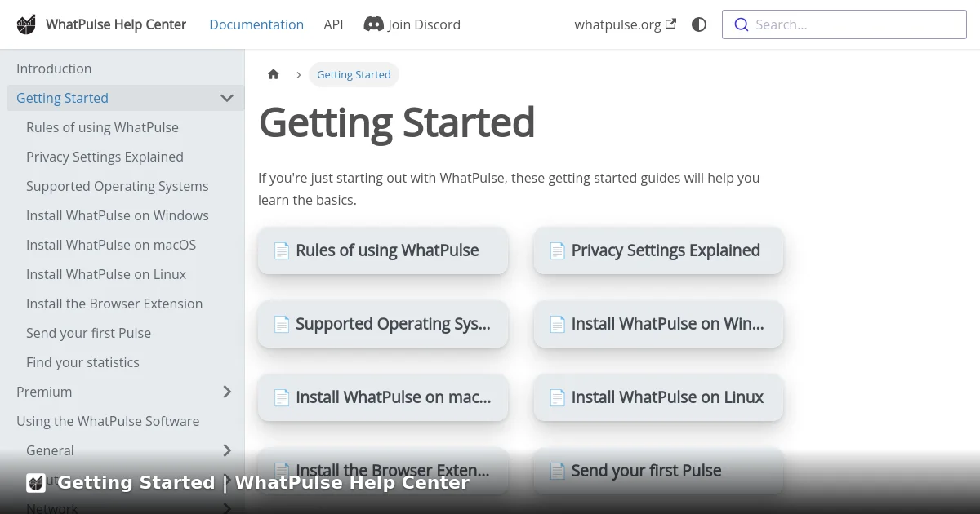Open the Supported Operating Sys... card

click(383, 324)
